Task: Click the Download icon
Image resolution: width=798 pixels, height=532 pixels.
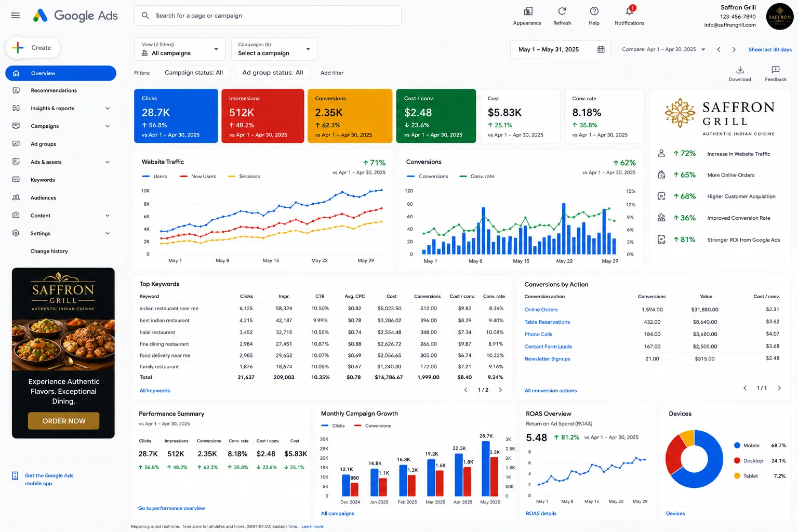Action: pyautogui.click(x=740, y=70)
